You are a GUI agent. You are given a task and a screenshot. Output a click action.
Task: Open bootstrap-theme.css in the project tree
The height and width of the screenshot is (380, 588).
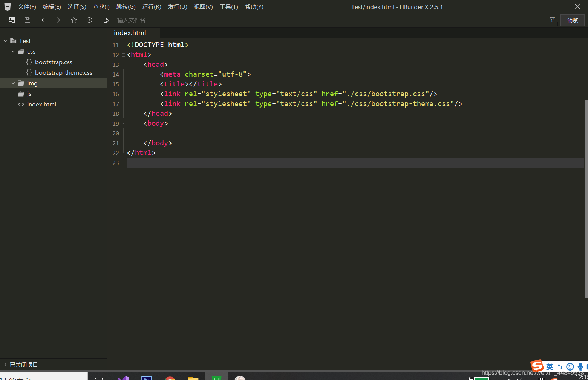click(x=64, y=72)
